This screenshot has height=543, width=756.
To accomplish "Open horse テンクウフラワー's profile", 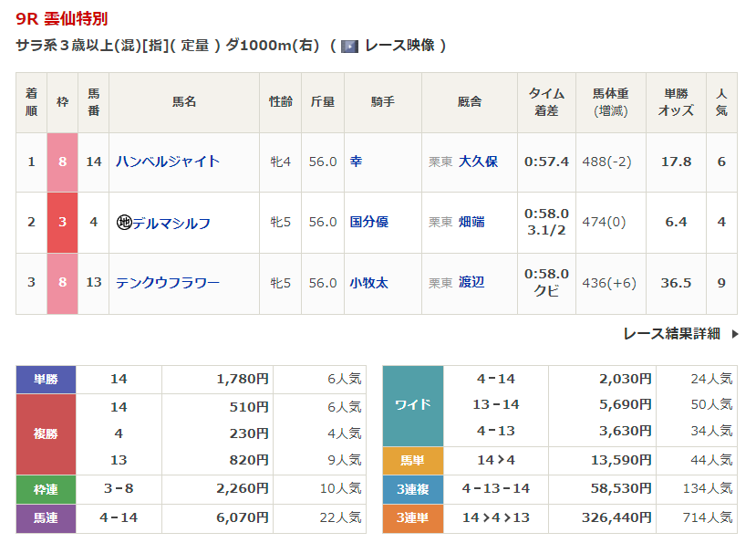I will (x=168, y=283).
